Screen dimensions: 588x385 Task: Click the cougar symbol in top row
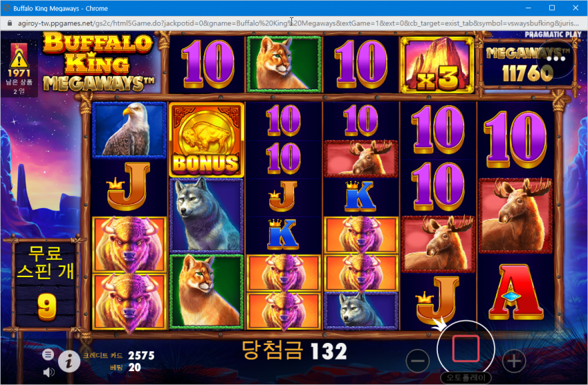284,64
